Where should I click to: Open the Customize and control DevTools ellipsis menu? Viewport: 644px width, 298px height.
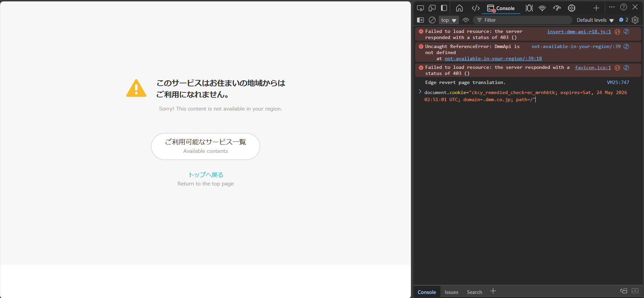click(612, 7)
